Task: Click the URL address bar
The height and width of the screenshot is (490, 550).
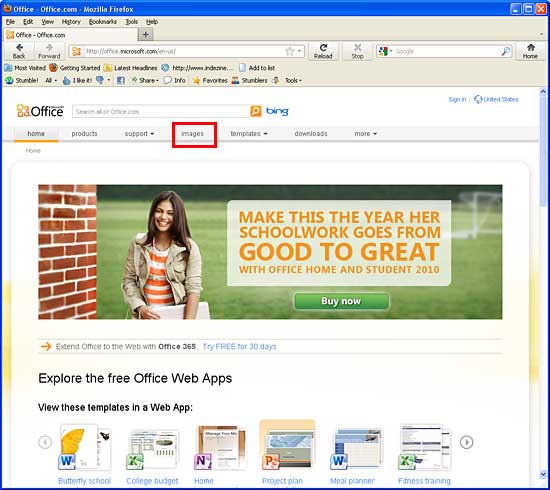Action: click(x=185, y=52)
